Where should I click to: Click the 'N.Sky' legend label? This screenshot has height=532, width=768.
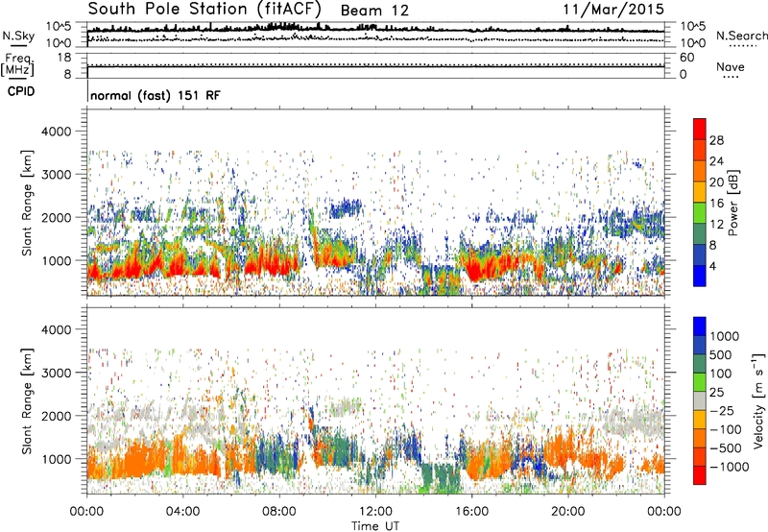click(x=18, y=36)
